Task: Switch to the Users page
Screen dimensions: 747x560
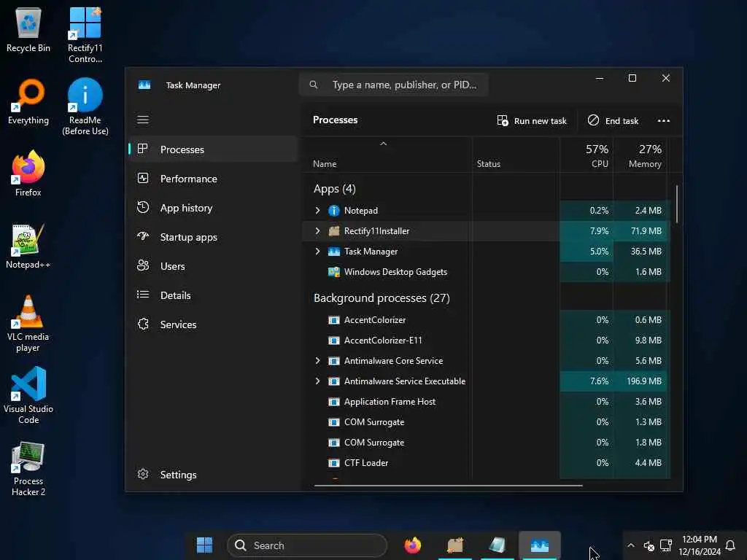Action: point(213,266)
